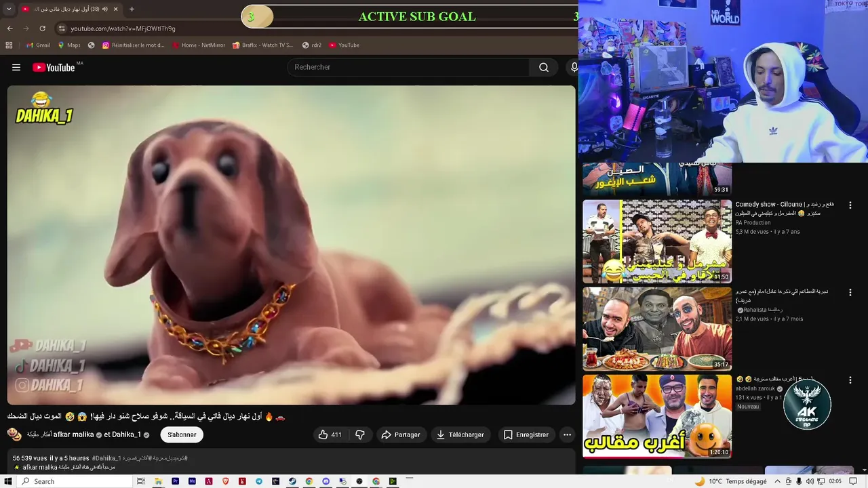
Task: Subscribe with the S'abonner button
Action: point(182,434)
